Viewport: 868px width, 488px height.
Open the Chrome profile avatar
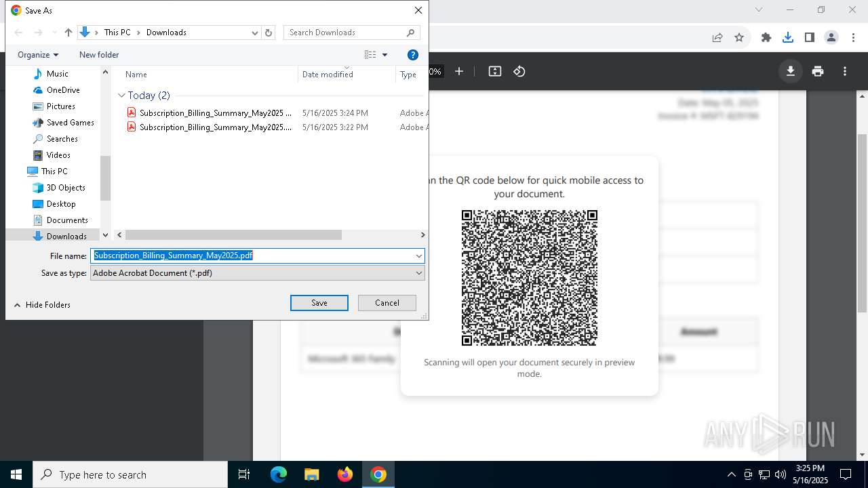pos(831,37)
